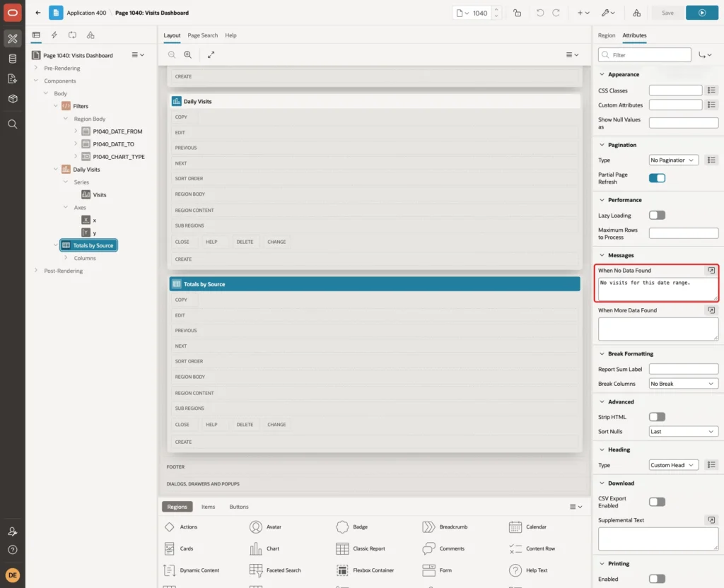Open the Help tab
This screenshot has width=724, height=588.
click(x=231, y=35)
